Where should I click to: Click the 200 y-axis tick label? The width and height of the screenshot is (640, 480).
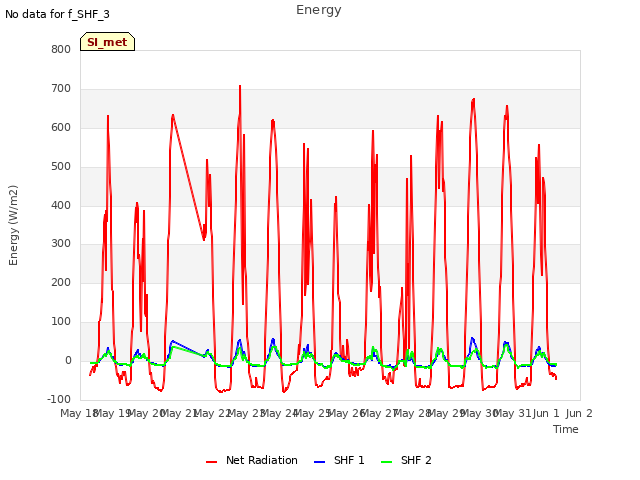pyautogui.click(x=61, y=282)
